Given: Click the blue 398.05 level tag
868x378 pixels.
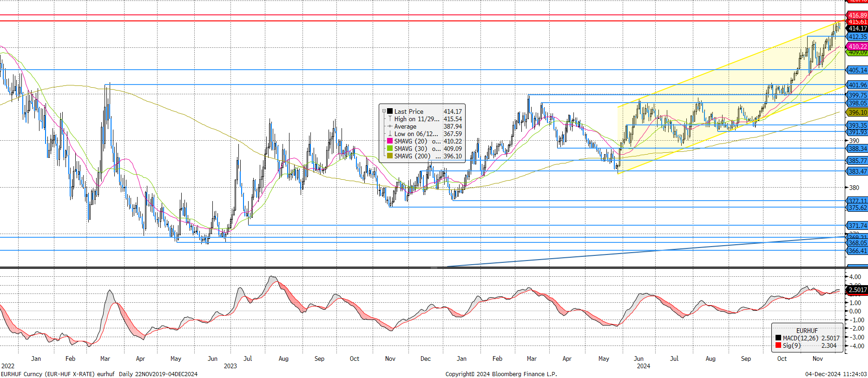Looking at the screenshot, I should (x=857, y=103).
